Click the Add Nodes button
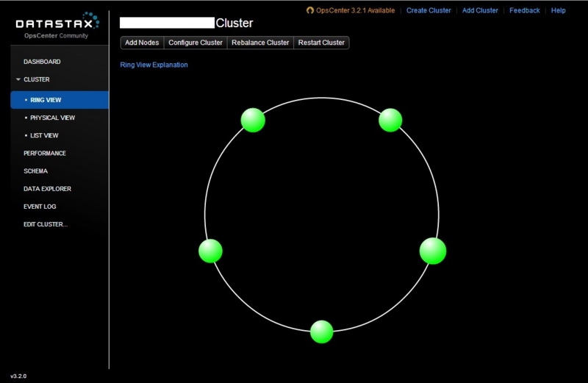This screenshot has height=383, width=588. pyautogui.click(x=142, y=43)
